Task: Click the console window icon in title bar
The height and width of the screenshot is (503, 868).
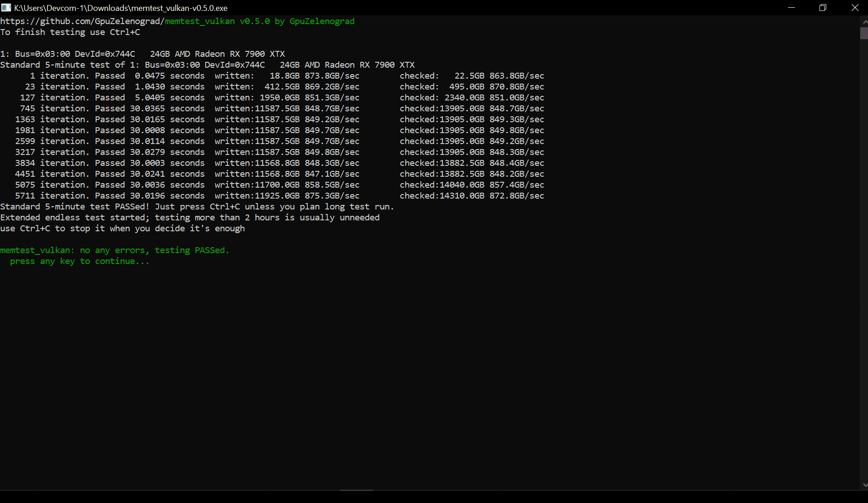Action: 6,8
